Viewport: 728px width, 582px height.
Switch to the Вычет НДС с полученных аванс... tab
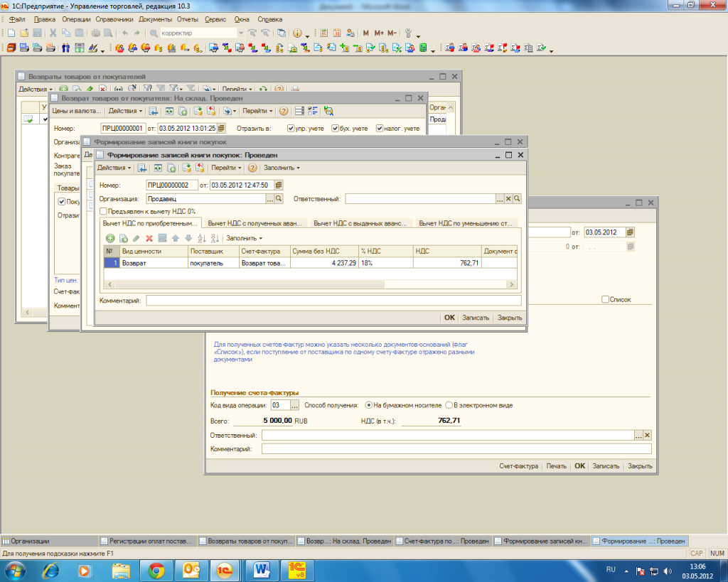pyautogui.click(x=255, y=223)
